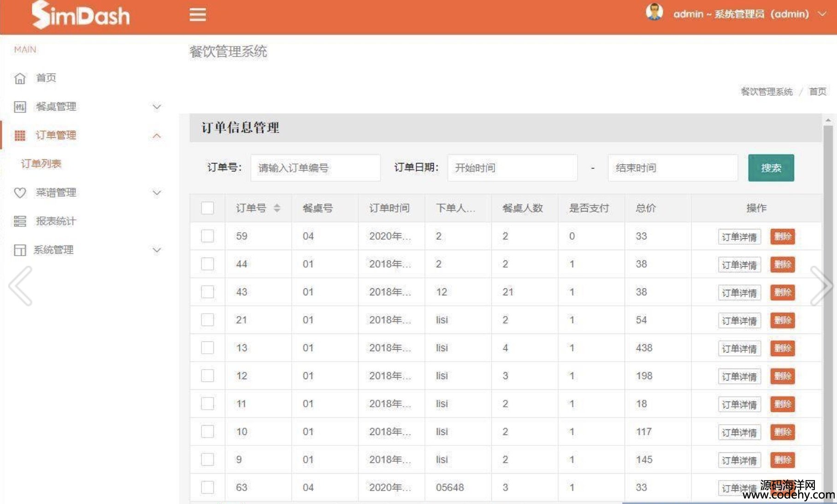Click the admin user avatar icon
Screen dimensions: 837x504
click(654, 12)
